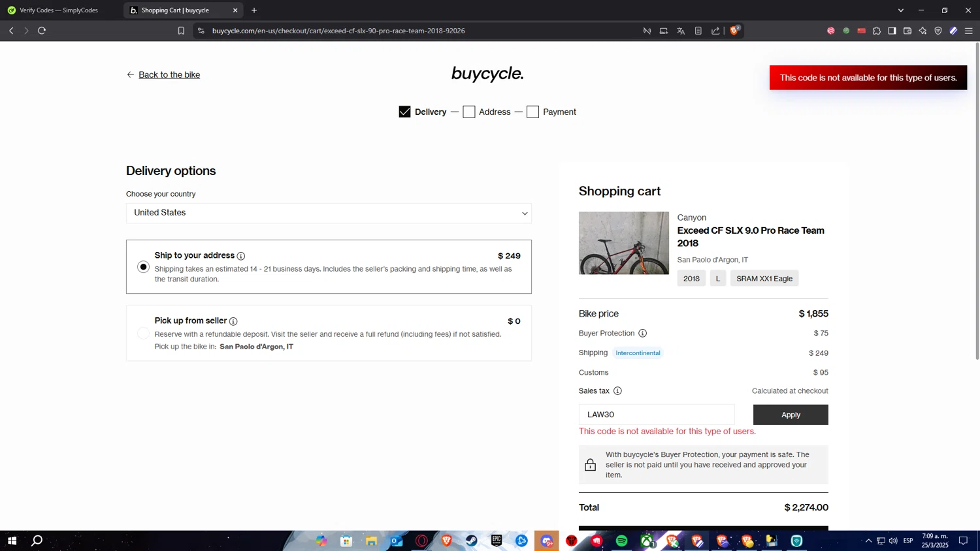
Task: Switch to Verify Codes — SimplyCodes tab
Action: (60, 10)
